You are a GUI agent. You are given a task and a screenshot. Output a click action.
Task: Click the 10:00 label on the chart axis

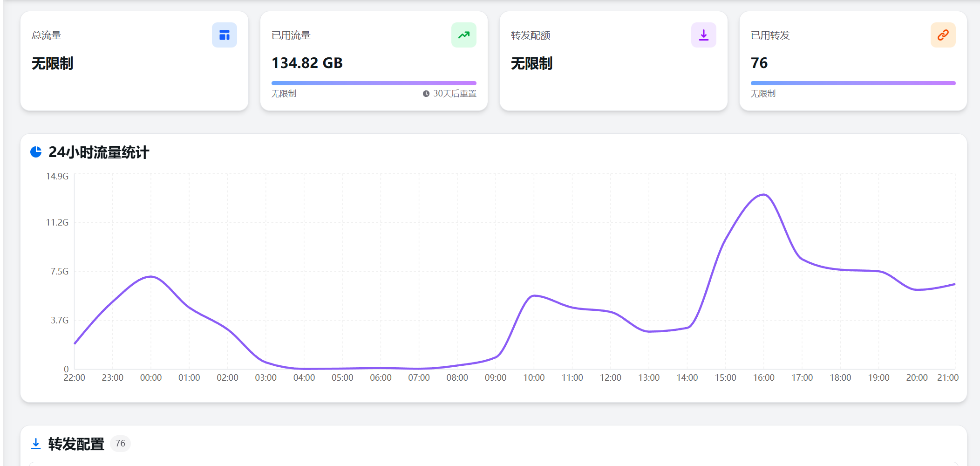pos(534,377)
